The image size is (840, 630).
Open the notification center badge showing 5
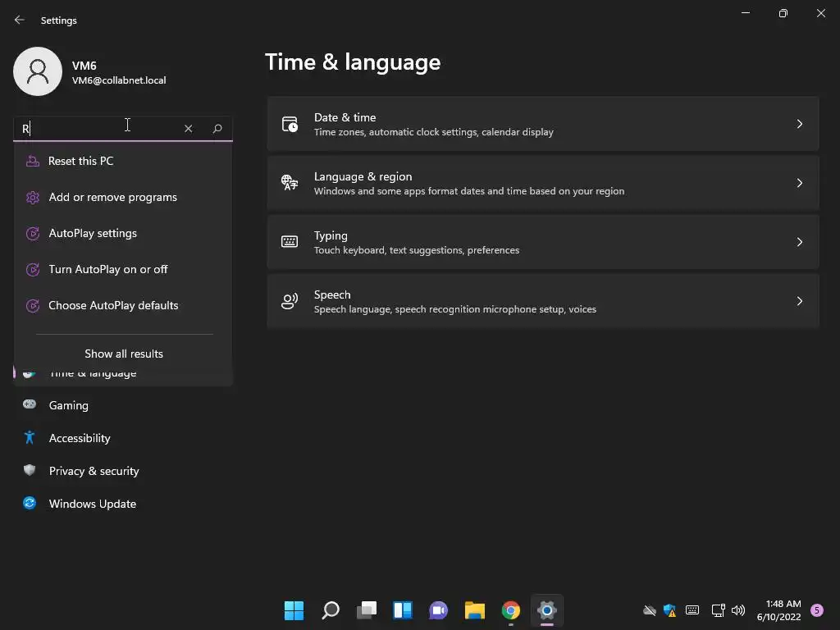817,610
